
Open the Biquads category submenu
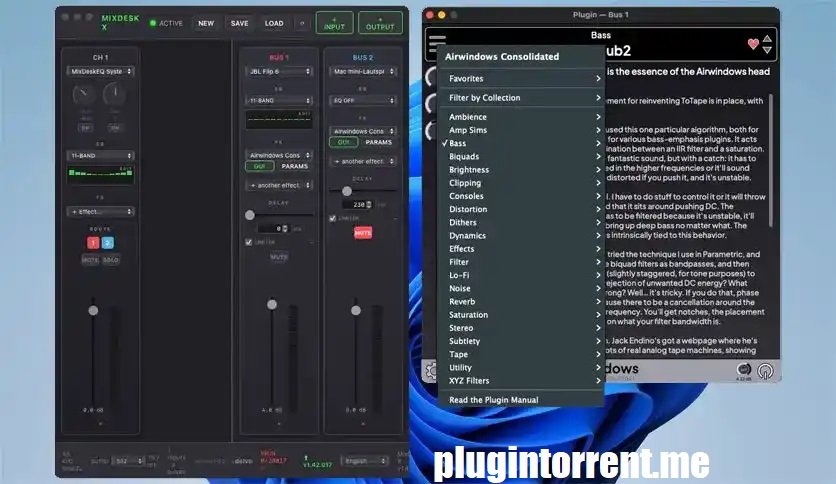pyautogui.click(x=521, y=157)
